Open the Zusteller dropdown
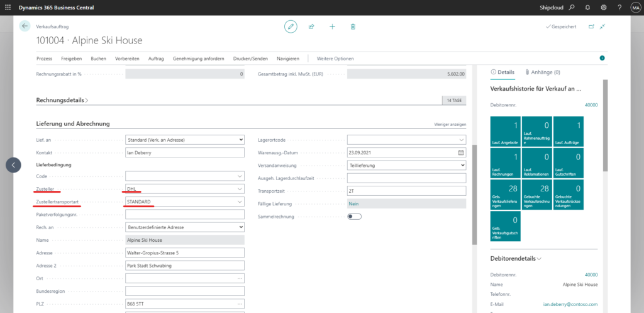This screenshot has width=644, height=313. pyautogui.click(x=239, y=189)
